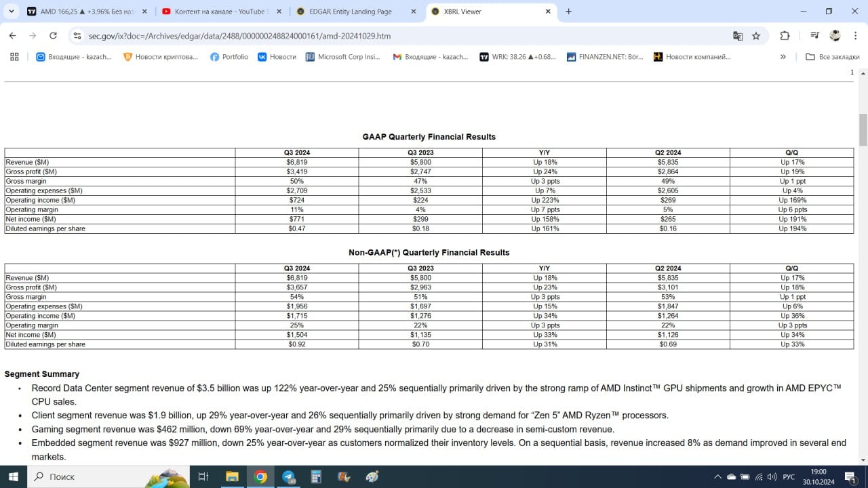This screenshot has width=868, height=488.
Task: Open Microsoft Corp Insi... bookmark
Action: tap(342, 57)
